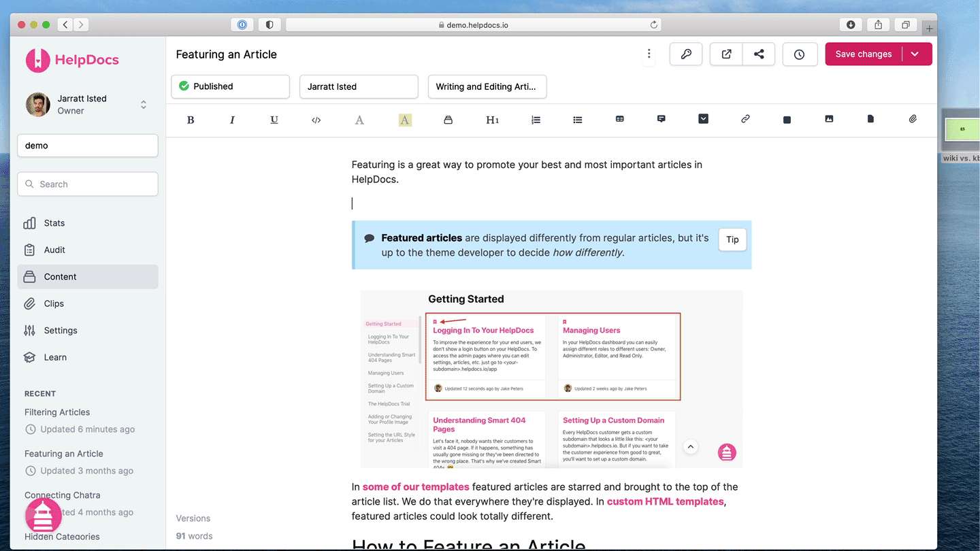The height and width of the screenshot is (551, 980).
Task: Insert a collapsible dropdown section
Action: click(704, 119)
